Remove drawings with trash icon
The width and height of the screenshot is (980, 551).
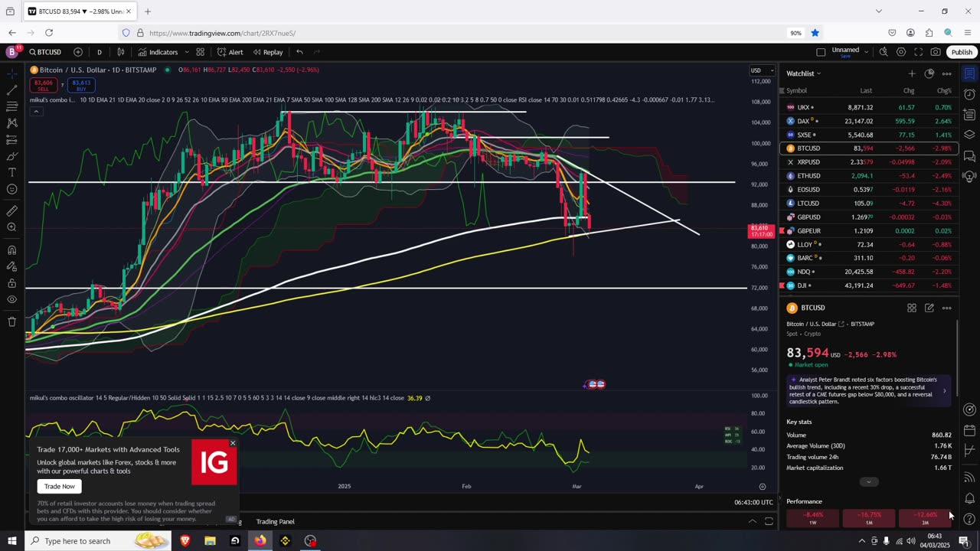pos(11,321)
